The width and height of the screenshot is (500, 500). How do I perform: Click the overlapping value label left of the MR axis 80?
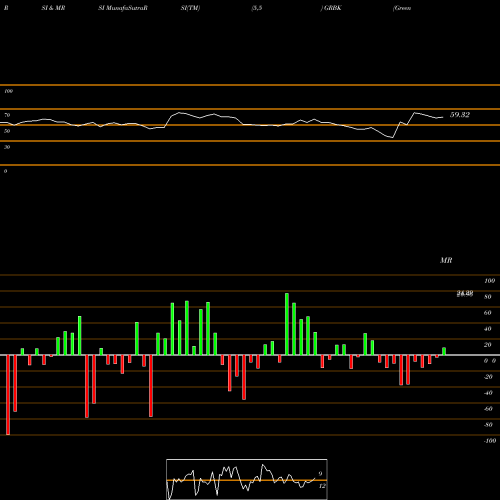(465, 293)
